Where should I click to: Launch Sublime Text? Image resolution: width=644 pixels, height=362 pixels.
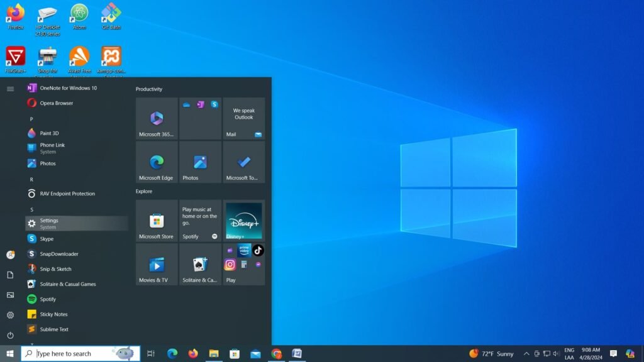pyautogui.click(x=76, y=329)
